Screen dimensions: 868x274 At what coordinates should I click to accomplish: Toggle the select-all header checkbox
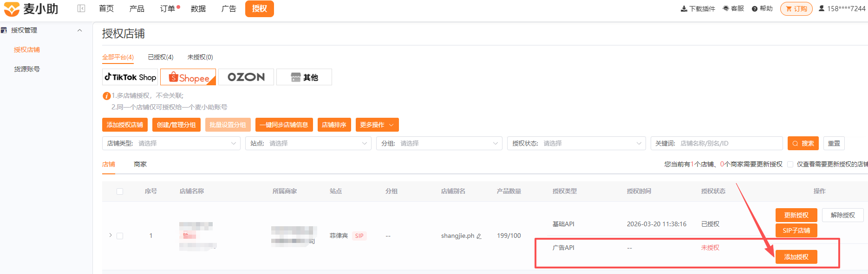click(x=120, y=191)
